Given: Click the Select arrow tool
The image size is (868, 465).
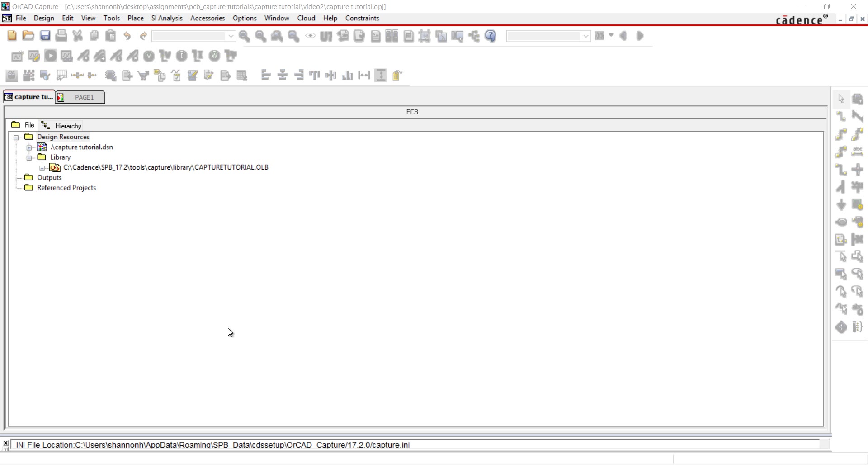Looking at the screenshot, I should (841, 99).
